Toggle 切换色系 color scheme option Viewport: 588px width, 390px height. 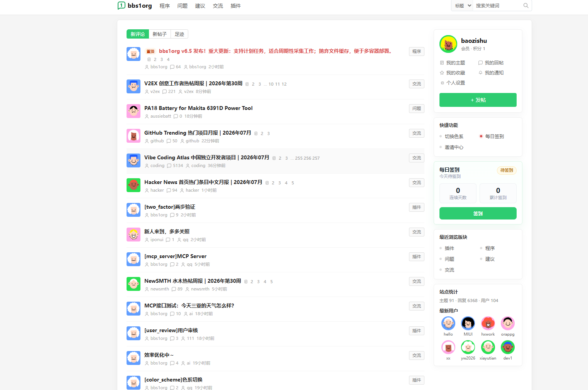click(x=454, y=137)
